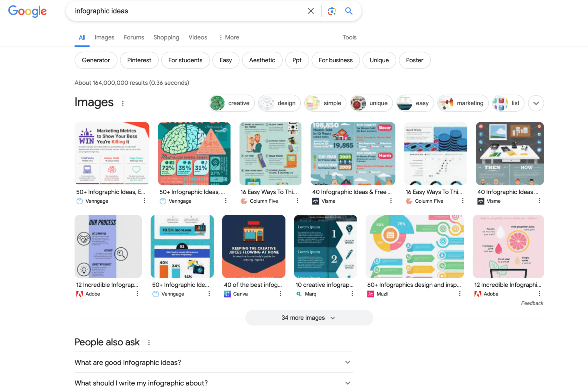Click the Google Lens camera icon

pyautogui.click(x=332, y=11)
